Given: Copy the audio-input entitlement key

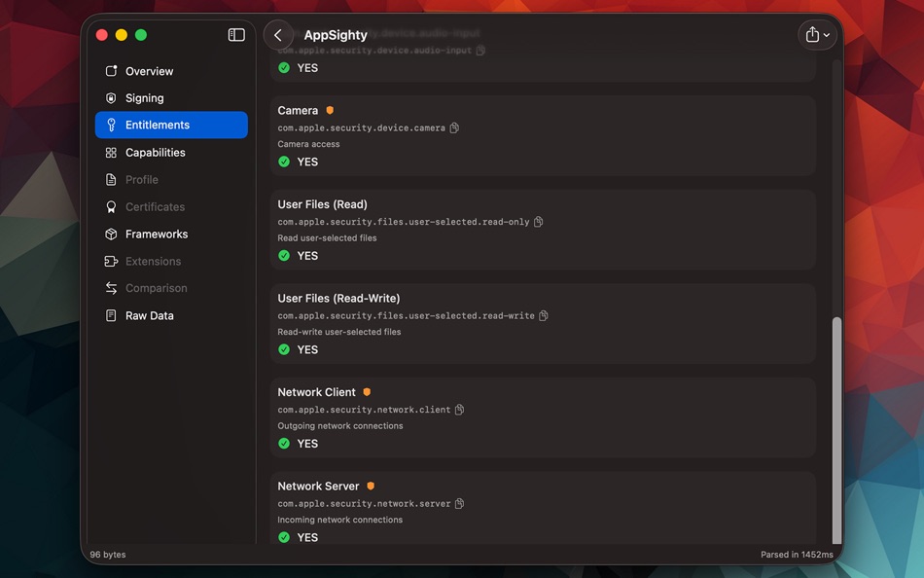Looking at the screenshot, I should pos(480,50).
